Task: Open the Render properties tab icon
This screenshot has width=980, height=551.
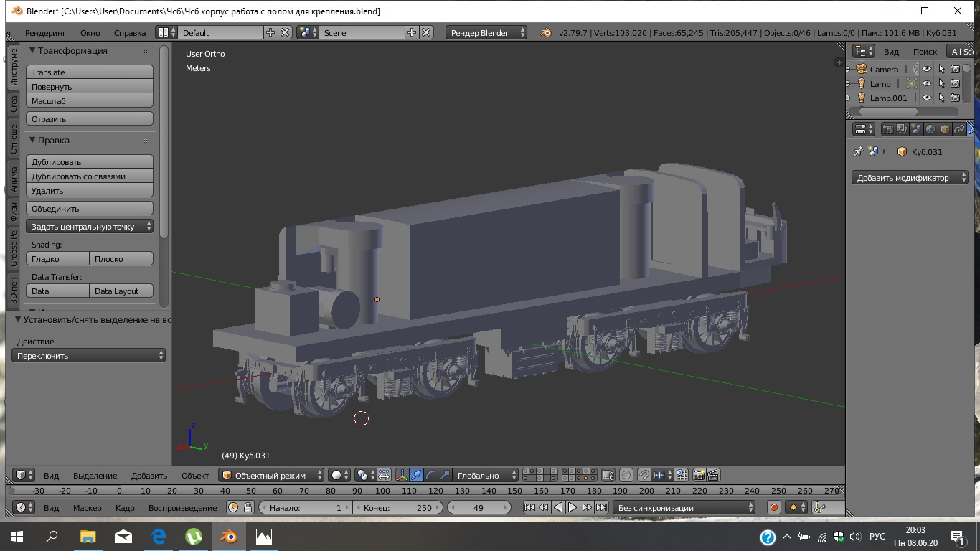Action: point(888,129)
